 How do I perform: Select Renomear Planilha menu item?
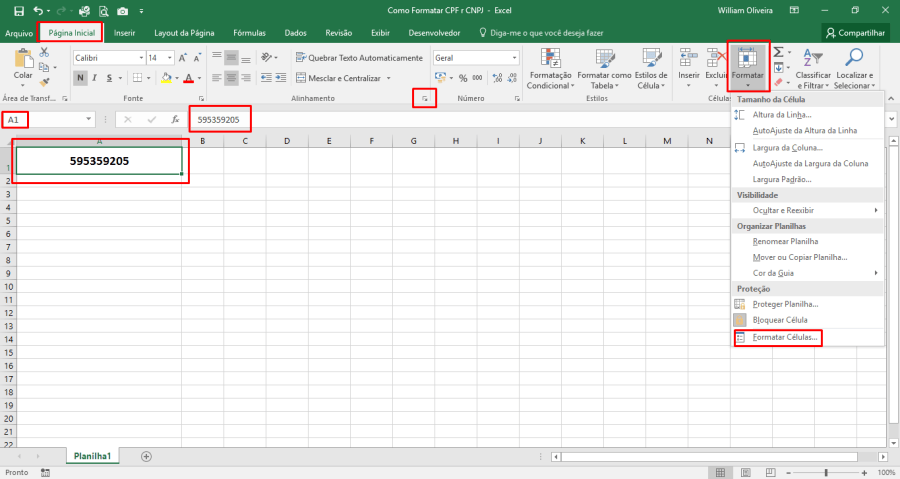[785, 242]
